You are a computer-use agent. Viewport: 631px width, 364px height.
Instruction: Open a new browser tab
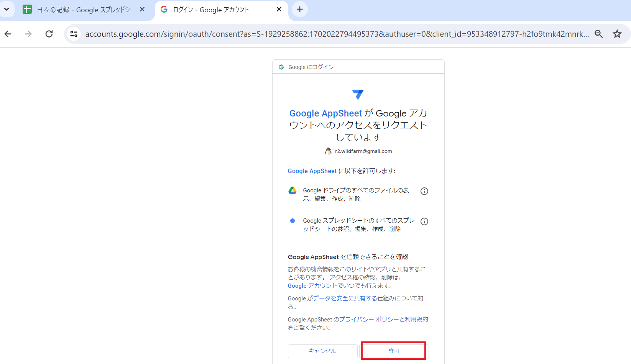tap(300, 9)
